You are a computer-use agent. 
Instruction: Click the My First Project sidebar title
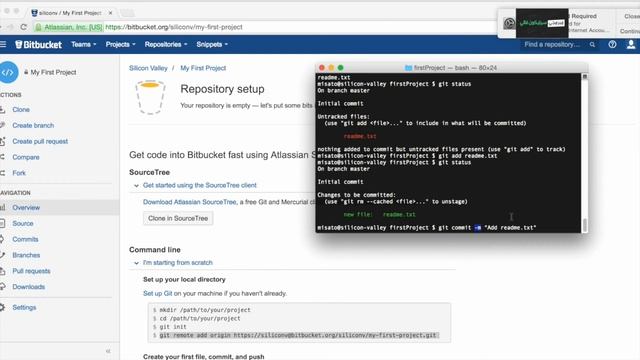click(x=53, y=72)
